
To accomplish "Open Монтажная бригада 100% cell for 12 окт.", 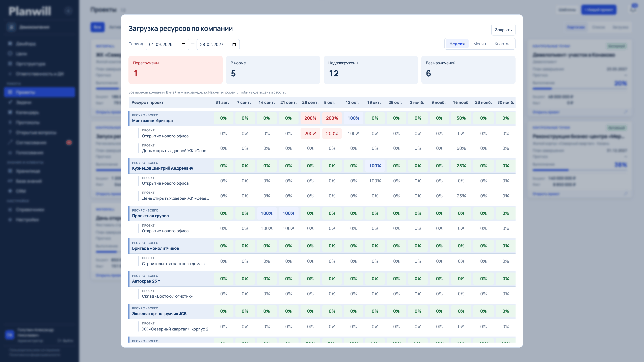I will tap(354, 118).
